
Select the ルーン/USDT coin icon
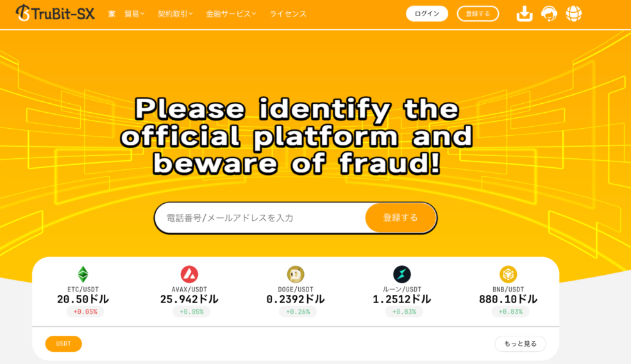click(x=401, y=274)
